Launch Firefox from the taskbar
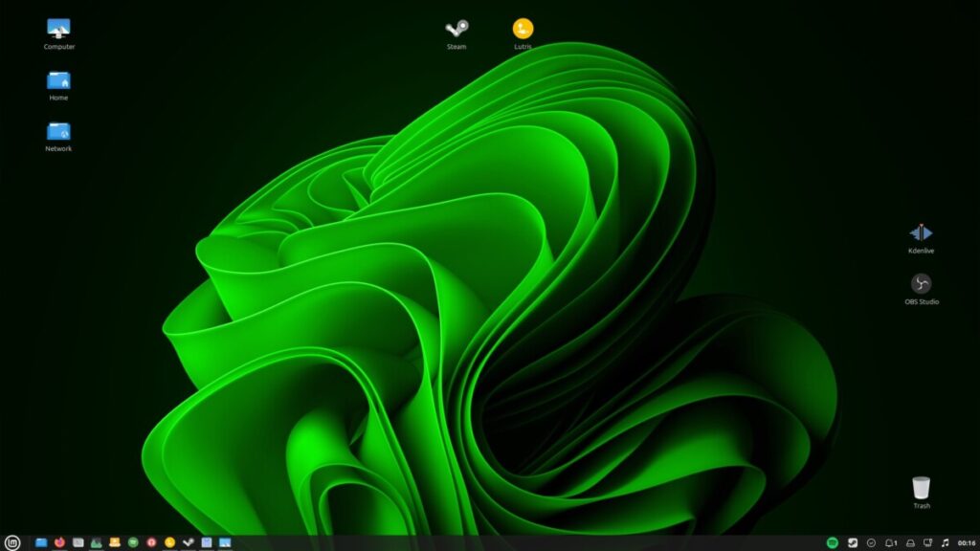The image size is (980, 551). (x=59, y=540)
